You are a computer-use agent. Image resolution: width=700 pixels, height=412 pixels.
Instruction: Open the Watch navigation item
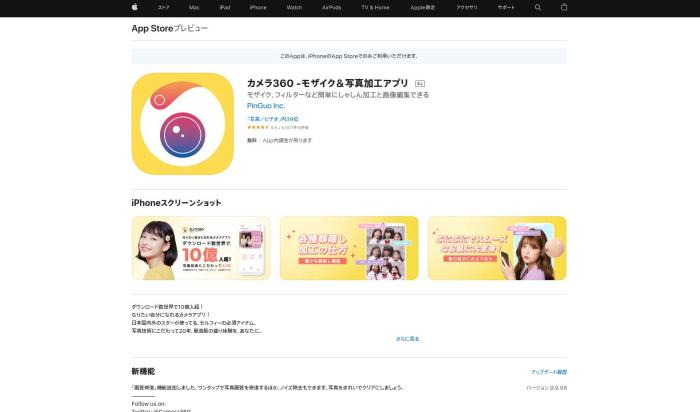294,7
